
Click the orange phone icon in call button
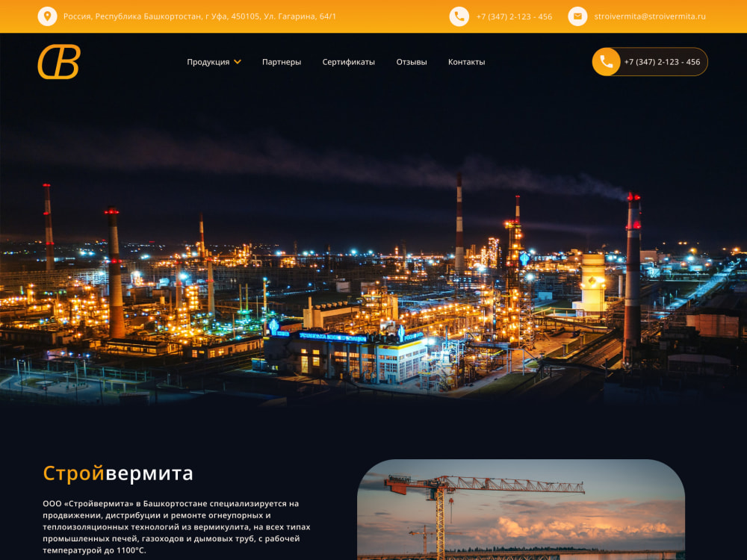tap(606, 62)
